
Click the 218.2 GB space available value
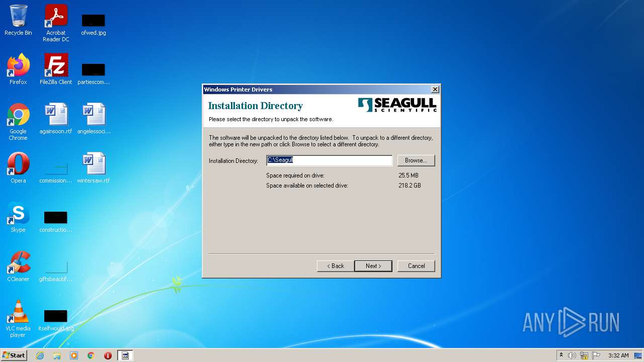click(x=410, y=186)
